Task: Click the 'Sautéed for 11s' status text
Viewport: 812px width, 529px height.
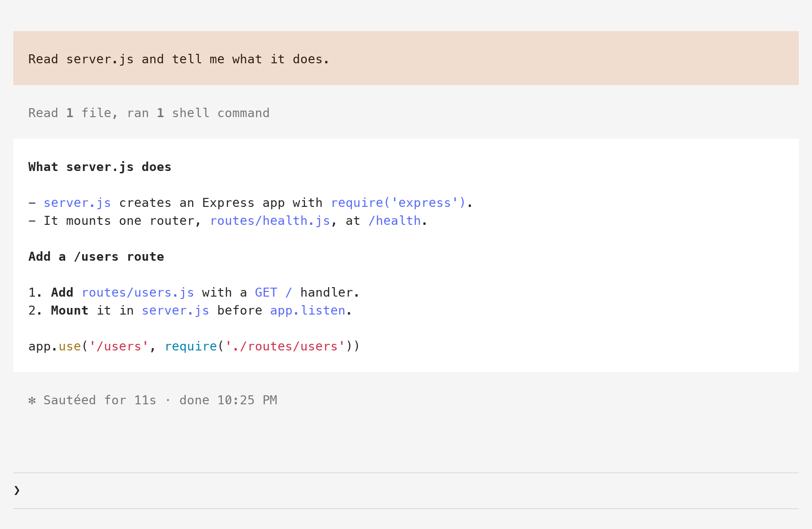Action: coord(100,401)
